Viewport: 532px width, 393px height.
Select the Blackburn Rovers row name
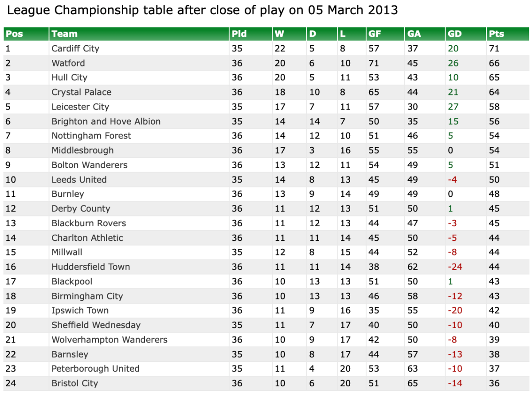click(x=89, y=223)
